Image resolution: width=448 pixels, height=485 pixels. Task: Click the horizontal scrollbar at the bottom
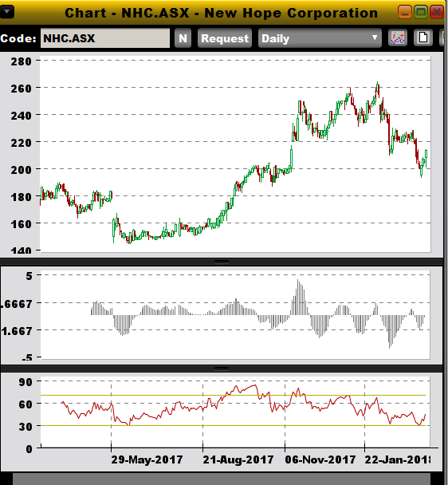[x=222, y=479]
